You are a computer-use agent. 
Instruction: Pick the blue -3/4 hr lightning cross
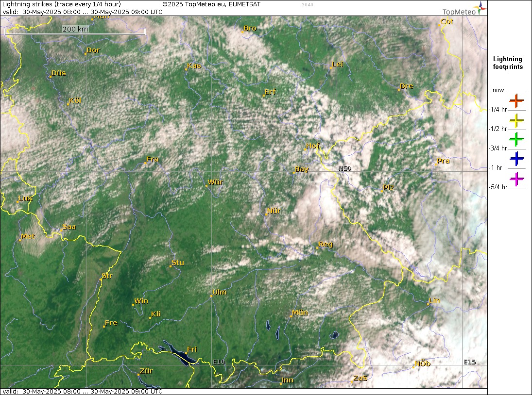click(516, 159)
